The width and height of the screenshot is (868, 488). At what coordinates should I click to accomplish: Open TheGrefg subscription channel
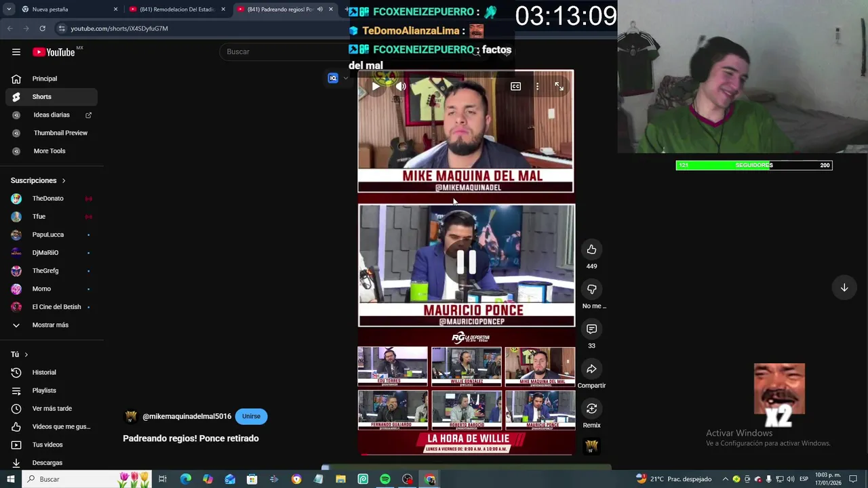point(52,271)
